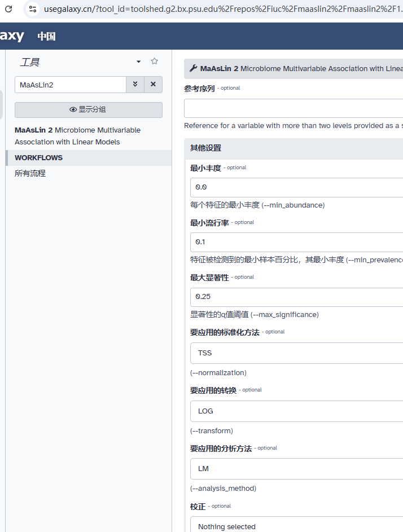Image resolution: width=403 pixels, height=532 pixels.
Task: Open site information icon in address bar
Action: [x=33, y=9]
